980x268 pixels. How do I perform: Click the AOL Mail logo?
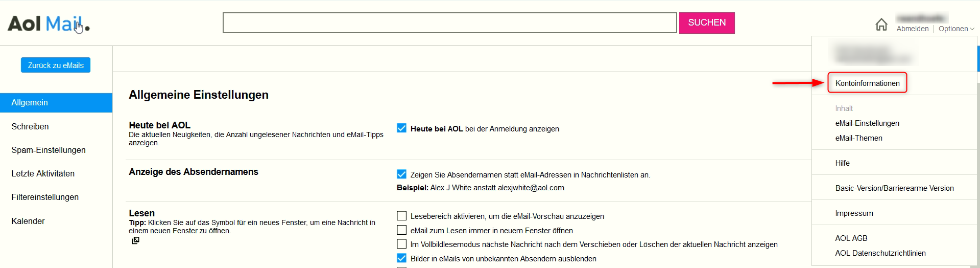pyautogui.click(x=49, y=24)
